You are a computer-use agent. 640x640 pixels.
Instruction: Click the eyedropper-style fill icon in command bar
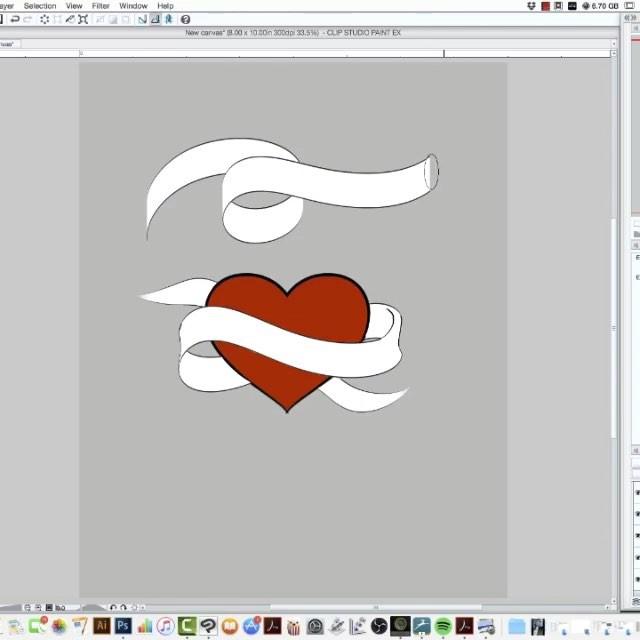pyautogui.click(x=70, y=19)
